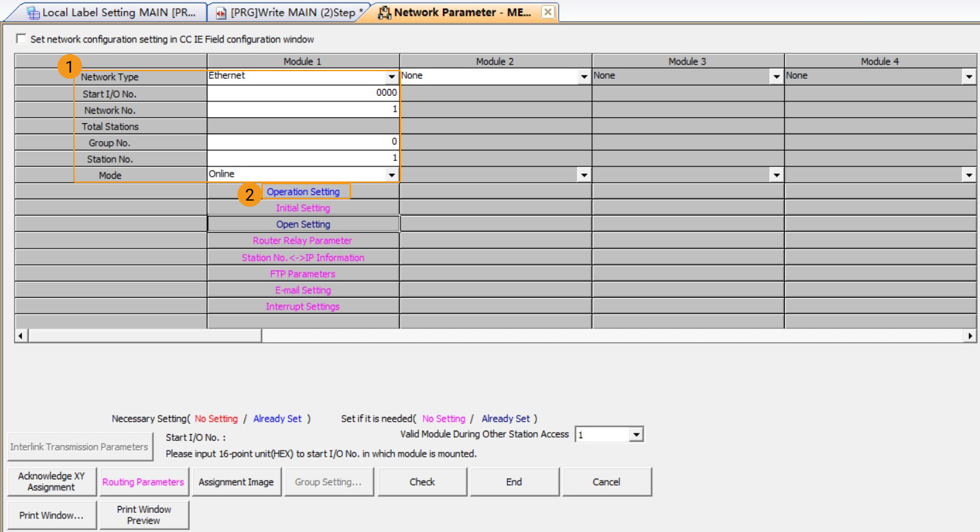Open Interrupt Settings for Module 1
Screen dimensions: 980x532
click(x=303, y=306)
